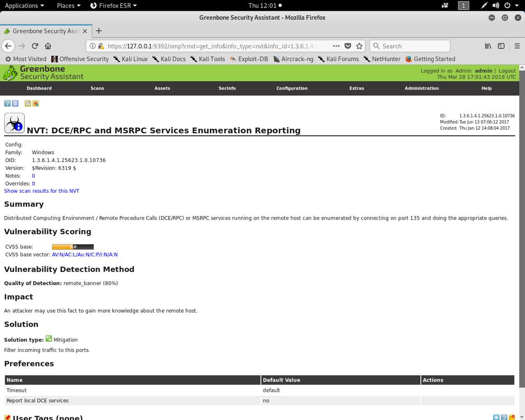
Task: Add a new override using the star icon
Action: [x=36, y=104]
